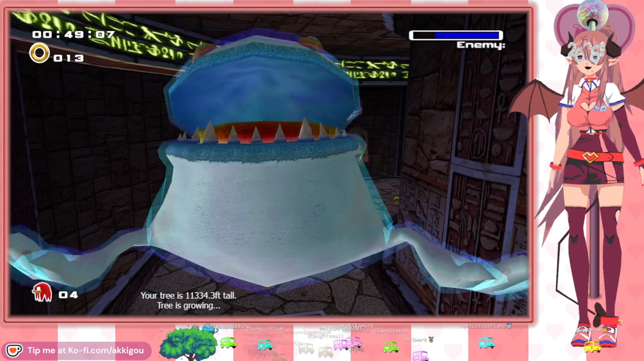The width and height of the screenshot is (644, 361).
Task: Click the pixel tree in bottom overlay
Action: point(188,343)
